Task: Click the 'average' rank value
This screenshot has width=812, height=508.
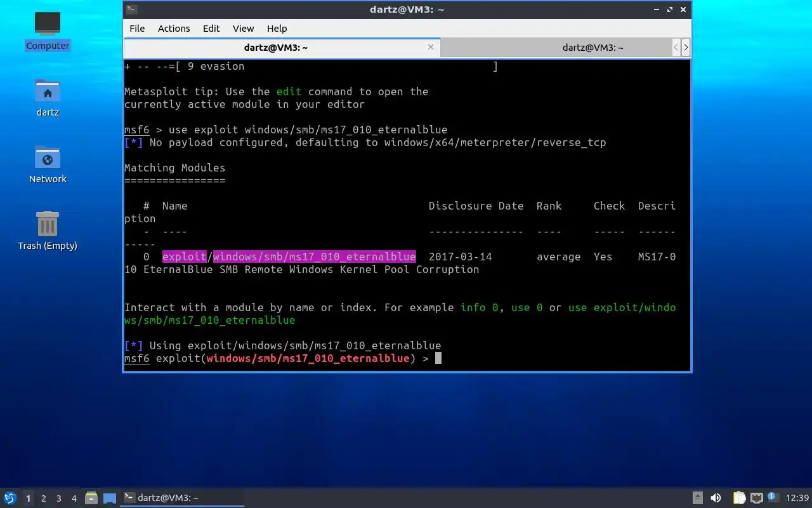Action: 559,257
